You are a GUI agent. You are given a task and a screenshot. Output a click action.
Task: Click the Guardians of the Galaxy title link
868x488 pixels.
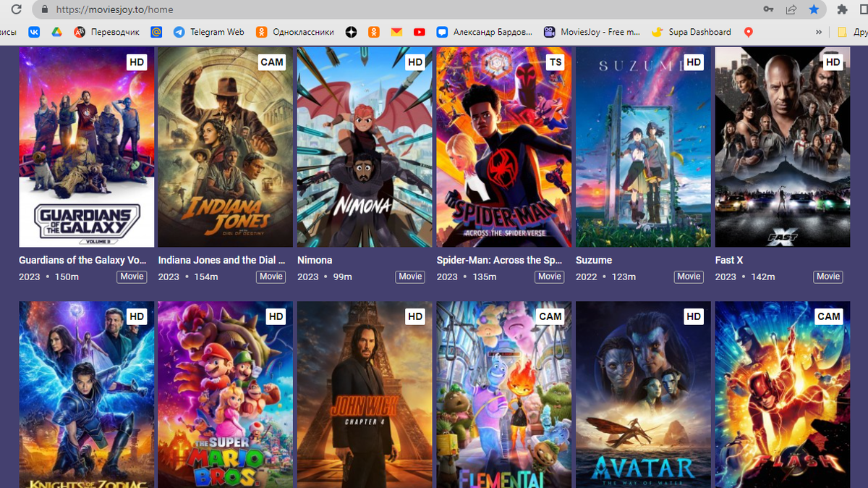point(82,260)
